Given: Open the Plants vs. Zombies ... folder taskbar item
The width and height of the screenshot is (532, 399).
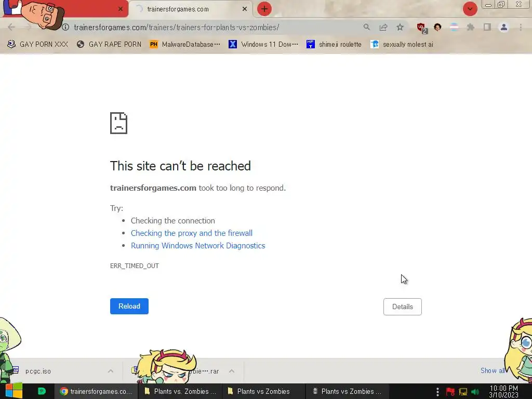Looking at the screenshot, I should 180,391.
